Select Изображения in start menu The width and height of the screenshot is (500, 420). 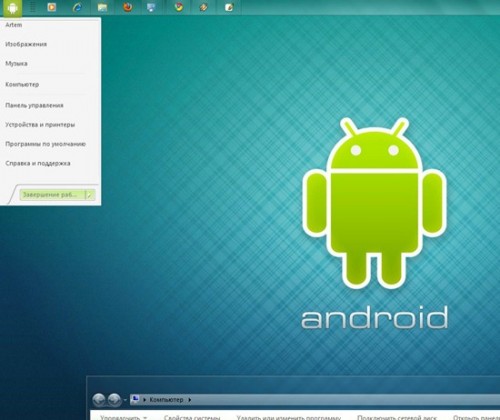click(26, 44)
